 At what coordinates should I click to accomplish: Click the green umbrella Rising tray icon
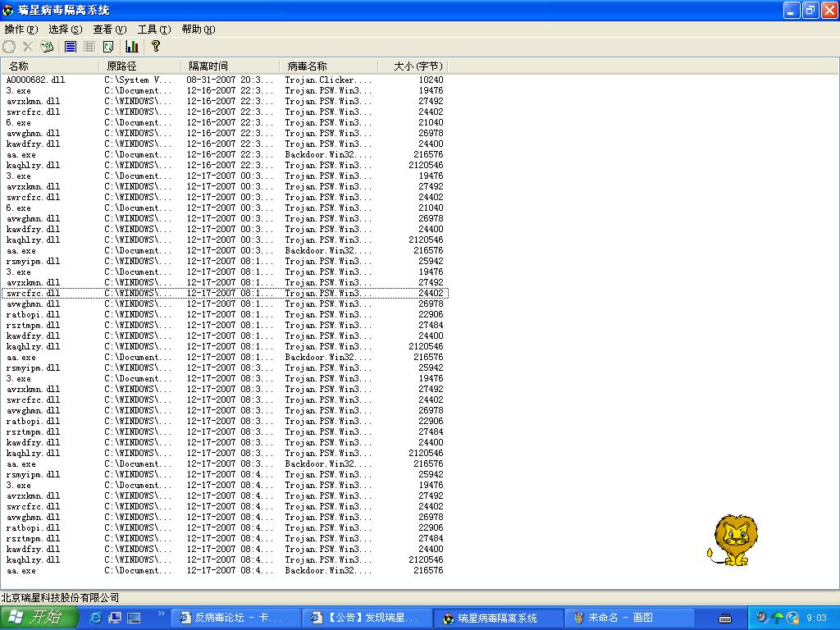[778, 618]
